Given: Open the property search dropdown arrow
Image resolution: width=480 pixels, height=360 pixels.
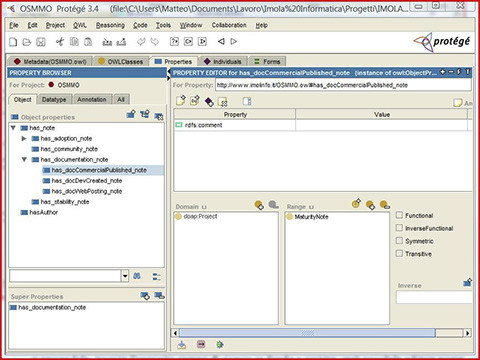Looking at the screenshot, I should click(x=125, y=276).
